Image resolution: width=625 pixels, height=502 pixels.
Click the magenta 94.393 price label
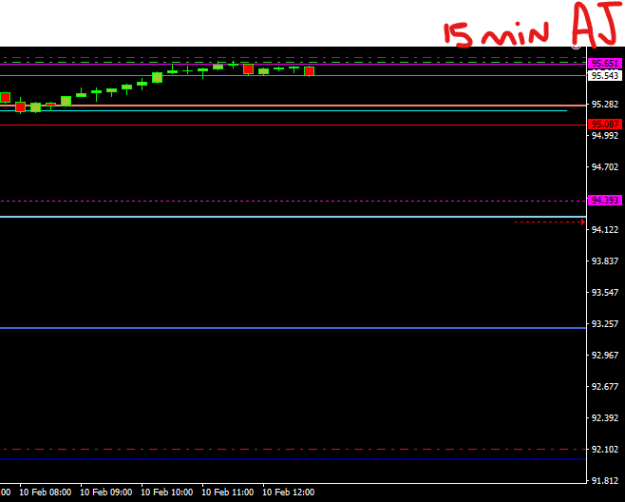pyautogui.click(x=605, y=200)
